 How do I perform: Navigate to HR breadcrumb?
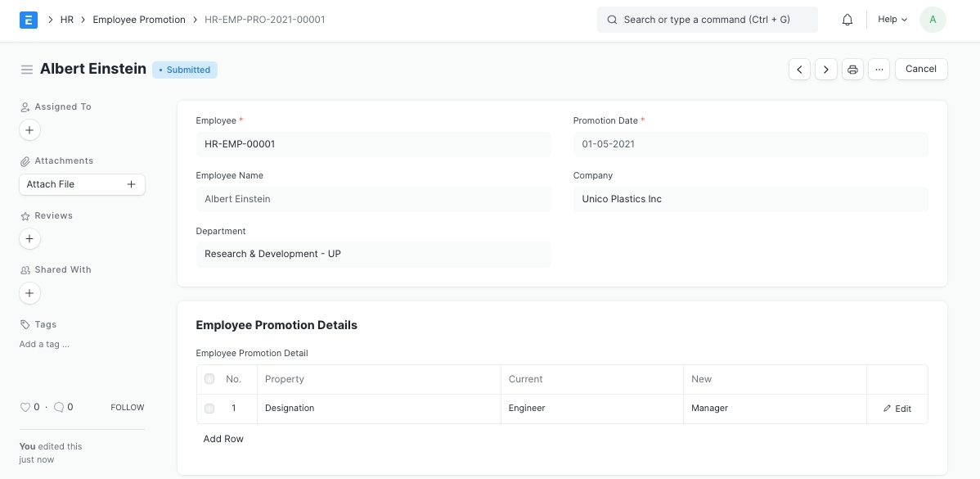(67, 20)
